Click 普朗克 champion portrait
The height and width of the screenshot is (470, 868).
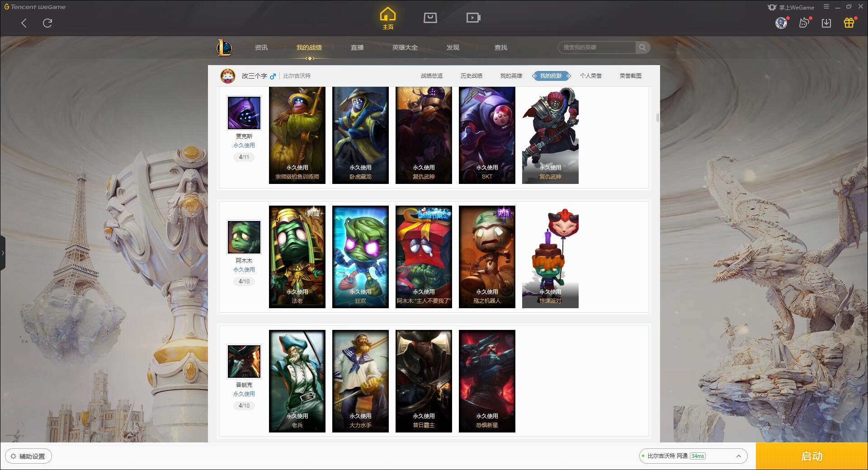coord(244,362)
